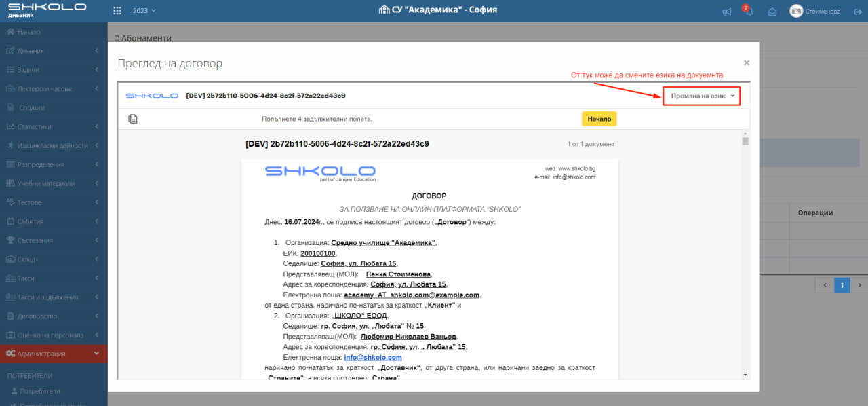Open the megaphone announcements icon
The image size is (868, 406).
(727, 12)
